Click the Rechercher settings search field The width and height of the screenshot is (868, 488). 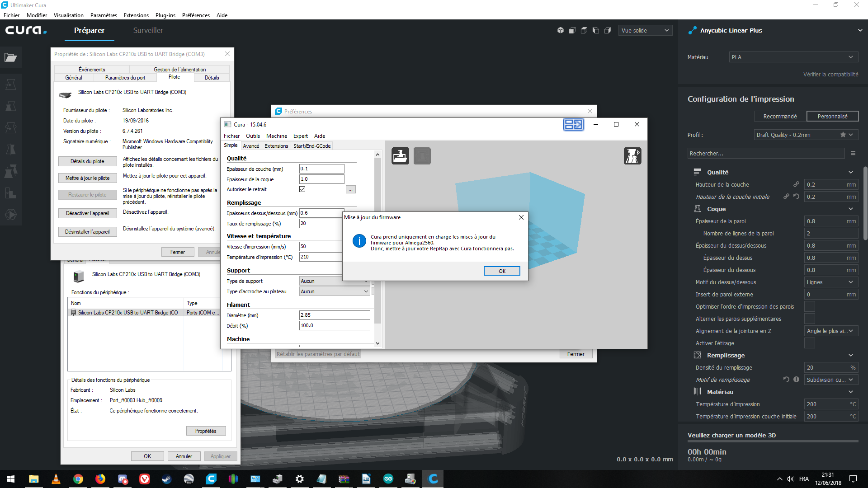tap(766, 154)
